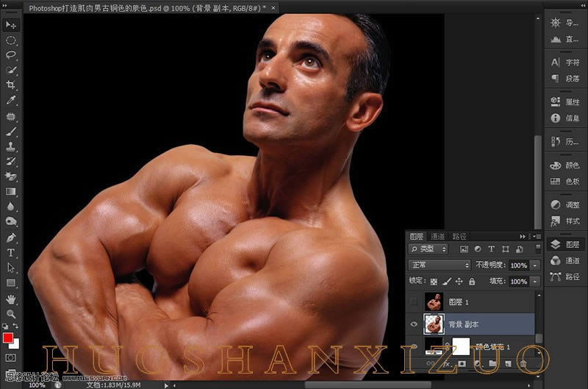Select the Pen tool
The width and height of the screenshot is (588, 389).
[x=11, y=238]
